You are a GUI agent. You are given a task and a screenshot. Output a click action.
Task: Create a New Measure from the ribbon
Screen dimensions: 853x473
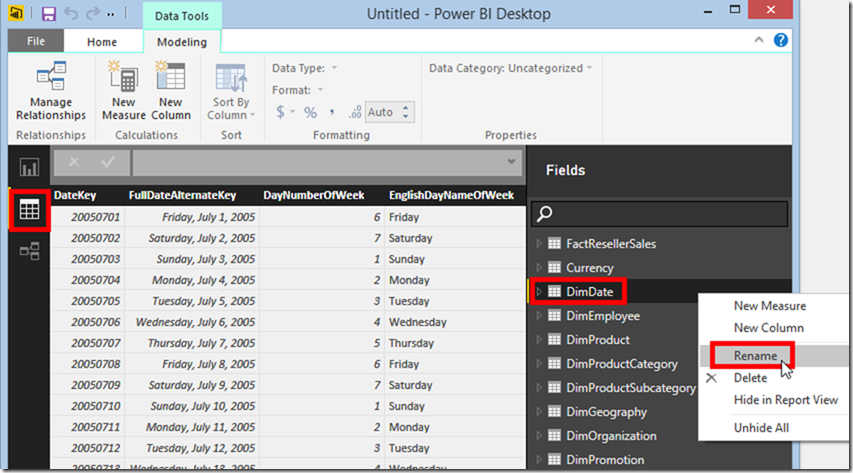click(123, 91)
